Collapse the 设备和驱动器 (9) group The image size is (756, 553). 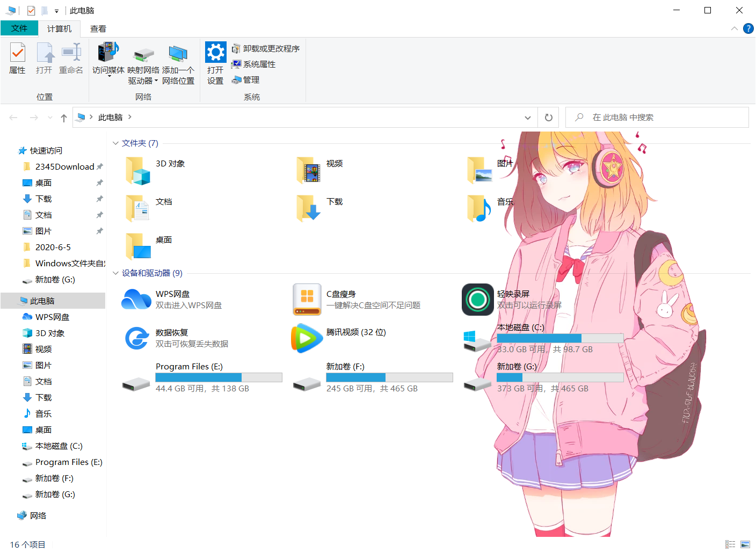(x=115, y=273)
